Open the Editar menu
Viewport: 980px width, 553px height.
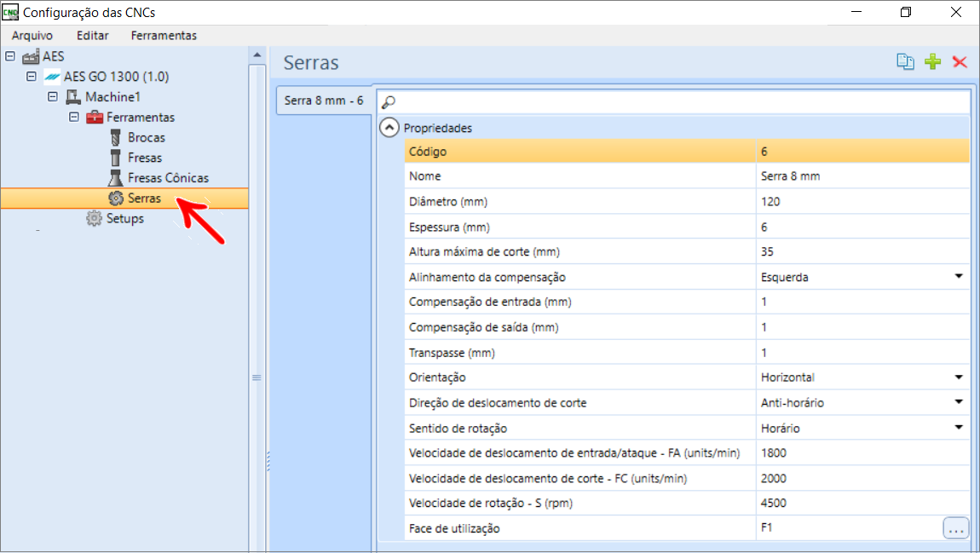pos(93,36)
